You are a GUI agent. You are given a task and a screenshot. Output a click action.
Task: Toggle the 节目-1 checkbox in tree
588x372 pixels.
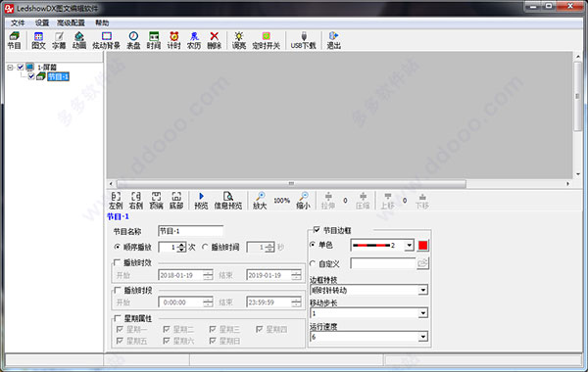[31, 76]
